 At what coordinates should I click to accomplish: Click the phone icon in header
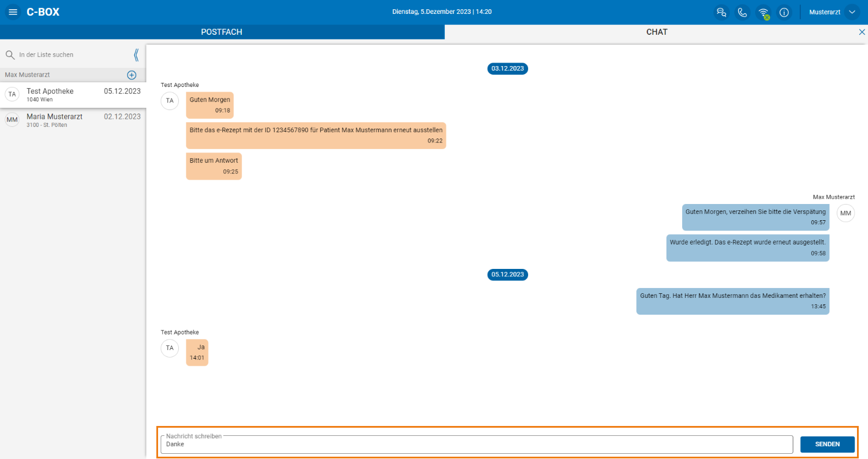pyautogui.click(x=742, y=12)
